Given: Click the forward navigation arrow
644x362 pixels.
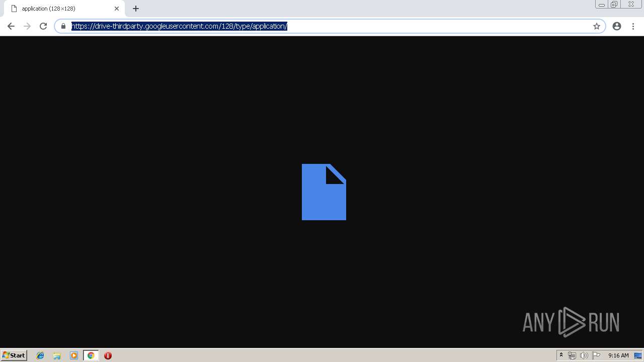Looking at the screenshot, I should pos(27,26).
